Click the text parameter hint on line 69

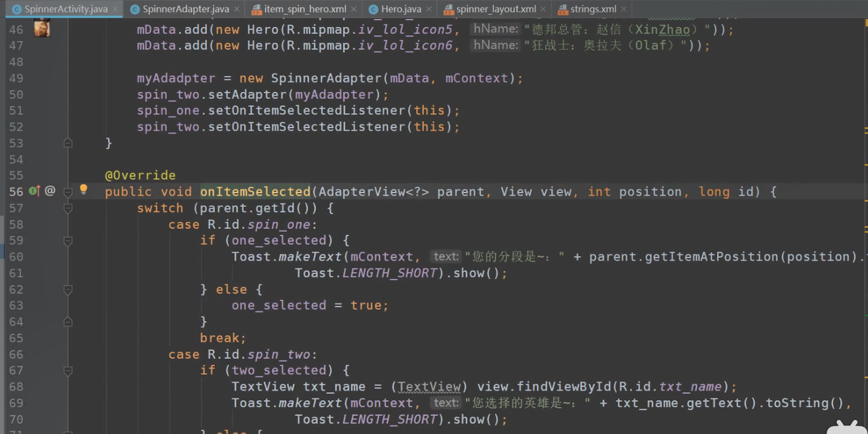point(446,403)
